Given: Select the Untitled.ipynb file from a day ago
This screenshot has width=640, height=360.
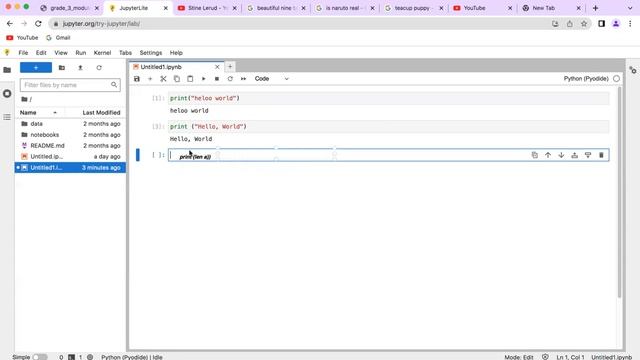Looking at the screenshot, I should 70,157.
